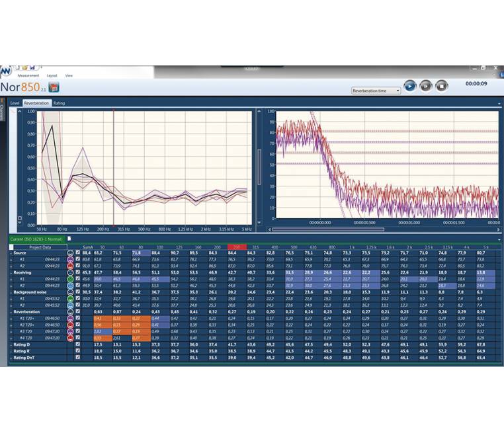Click the document icon next to Current ISO label

69,238
